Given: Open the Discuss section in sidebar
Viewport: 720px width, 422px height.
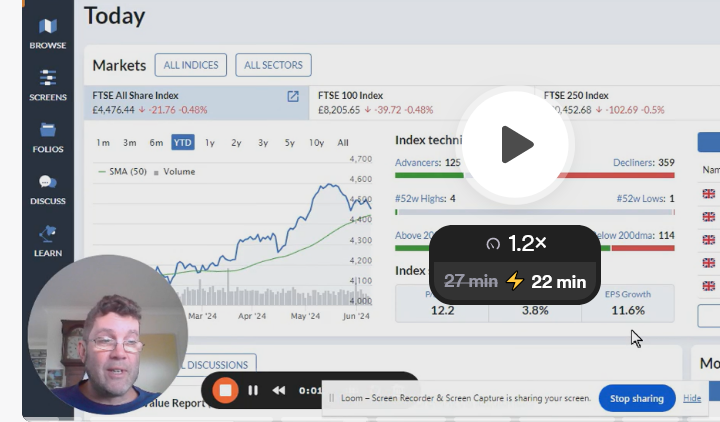Looking at the screenshot, I should [48, 189].
